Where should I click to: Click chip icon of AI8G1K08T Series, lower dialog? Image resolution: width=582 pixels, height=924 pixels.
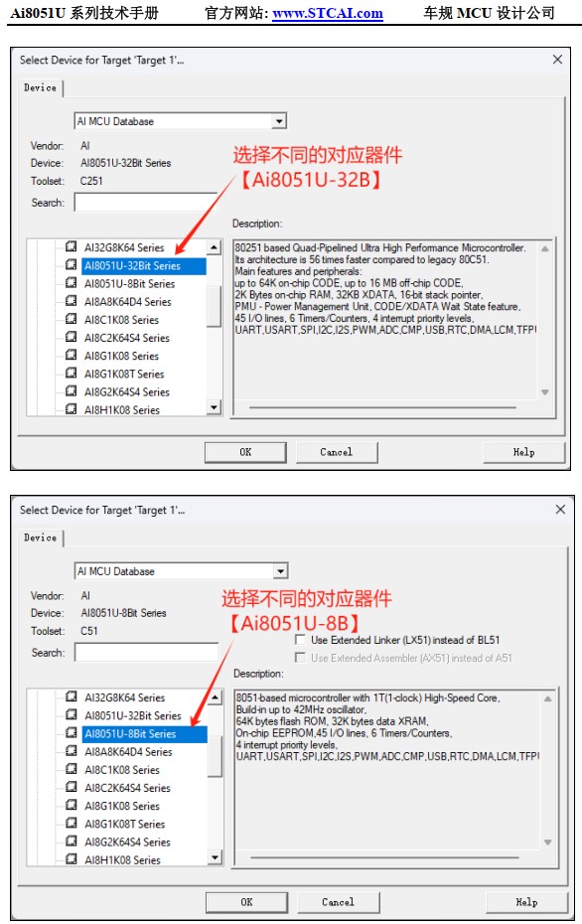pos(72,824)
